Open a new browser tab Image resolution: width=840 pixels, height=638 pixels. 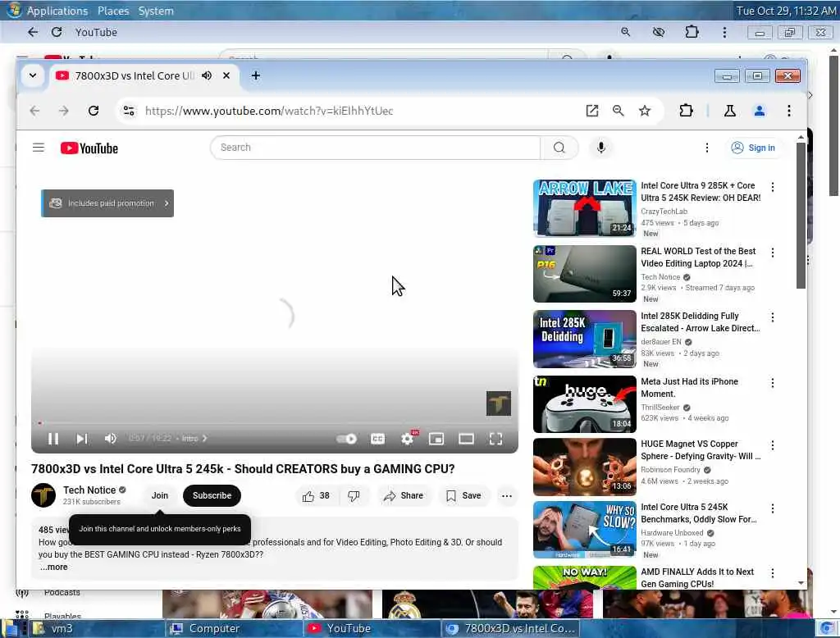[256, 75]
